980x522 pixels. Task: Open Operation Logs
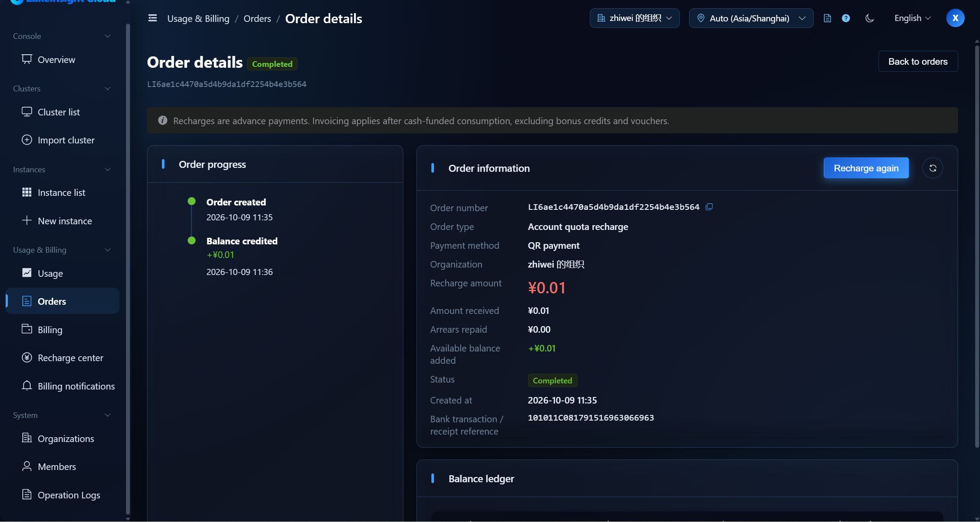coord(62,495)
